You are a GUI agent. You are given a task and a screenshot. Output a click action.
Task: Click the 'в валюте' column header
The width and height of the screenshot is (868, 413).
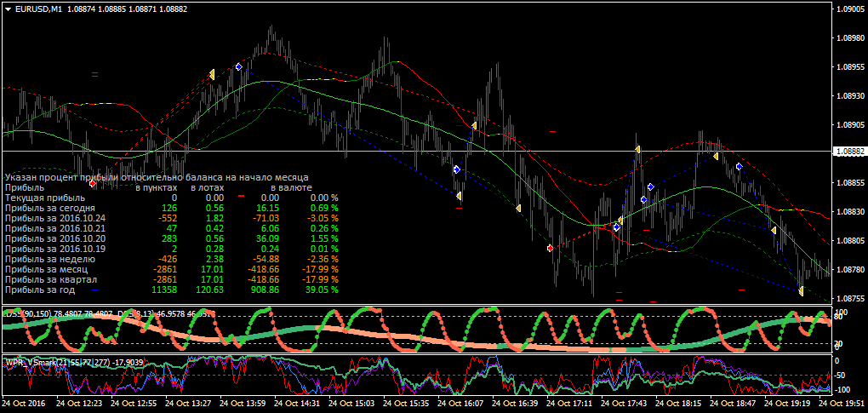[x=291, y=187]
